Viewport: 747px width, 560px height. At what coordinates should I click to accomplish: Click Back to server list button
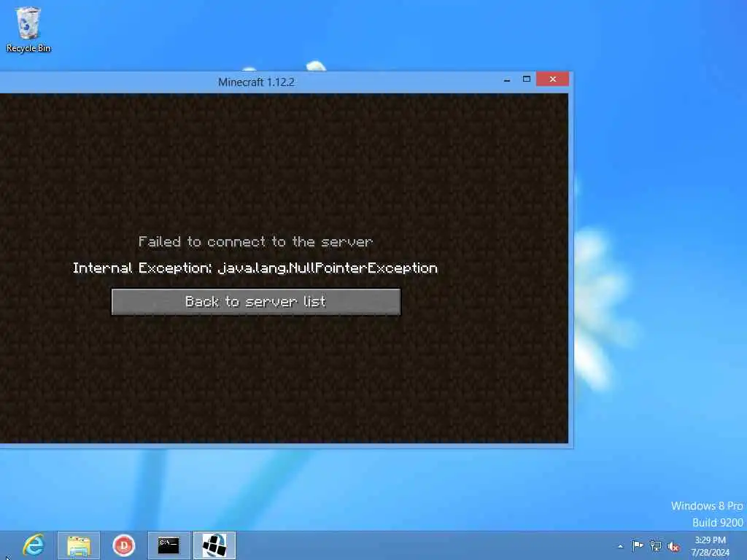click(x=256, y=301)
